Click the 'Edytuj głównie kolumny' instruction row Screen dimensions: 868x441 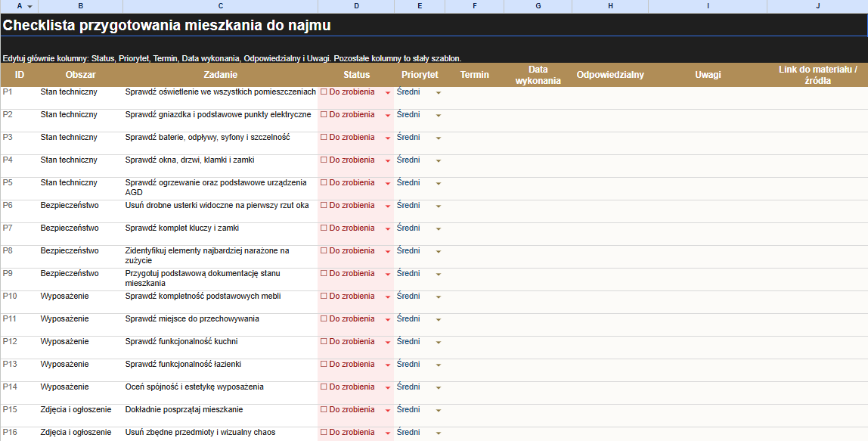tap(227, 57)
